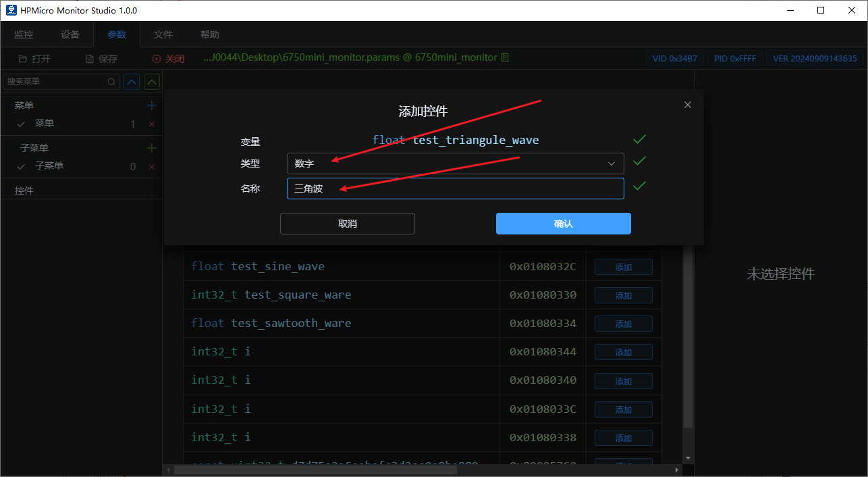Click 添加 for test_square_ware
868x477 pixels.
[x=624, y=295]
